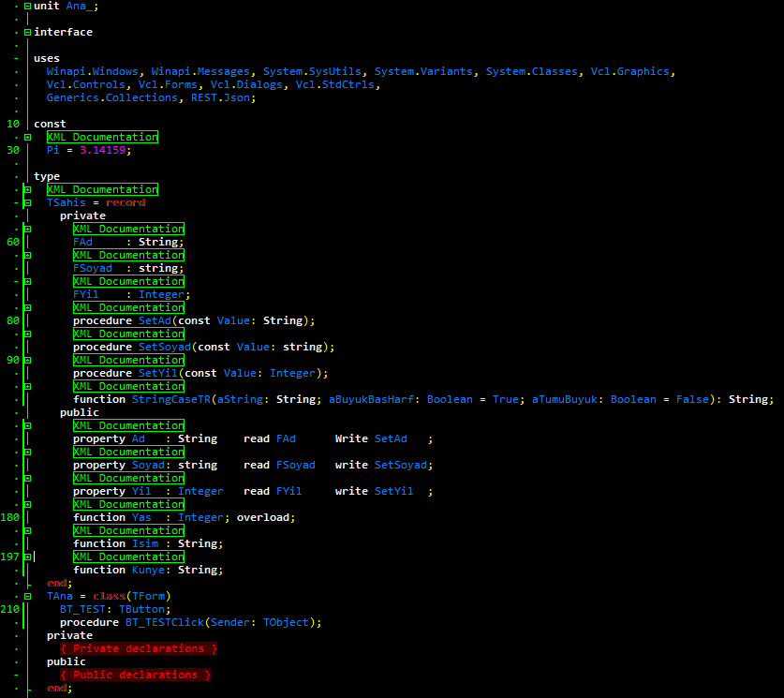Click line number 210 in the gutter
Image resolution: width=784 pixels, height=698 pixels.
coord(12,609)
